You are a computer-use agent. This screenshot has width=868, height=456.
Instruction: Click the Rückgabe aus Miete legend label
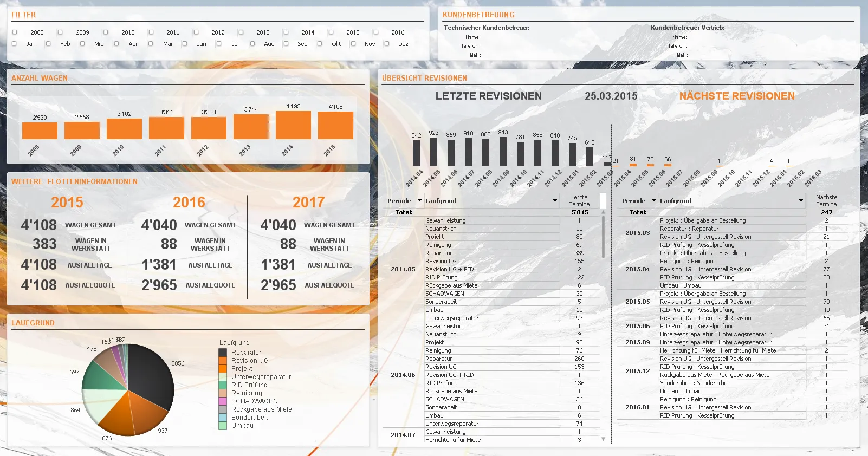[x=262, y=409]
